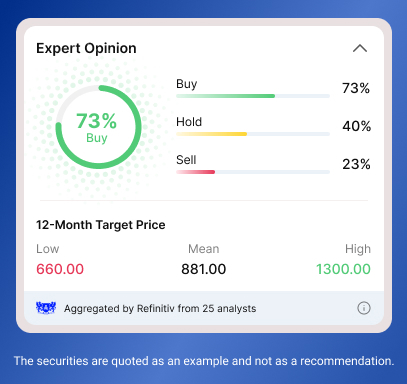Click the Refinitiv crest logo icon
The height and width of the screenshot is (384, 407).
(x=46, y=308)
